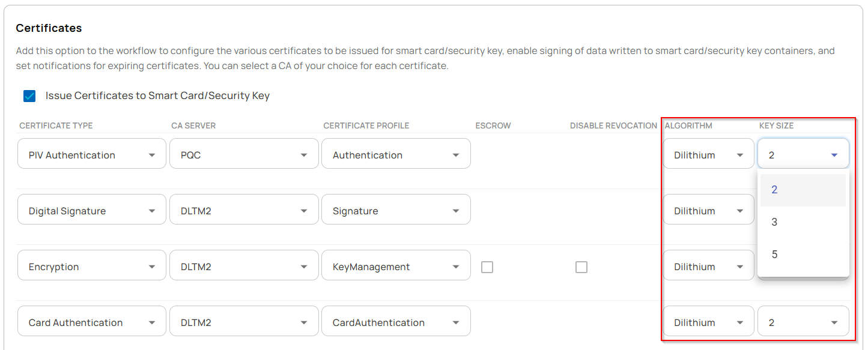
Task: Uncheck Issue Certificates to Smart Card/Security Key
Action: tap(29, 95)
